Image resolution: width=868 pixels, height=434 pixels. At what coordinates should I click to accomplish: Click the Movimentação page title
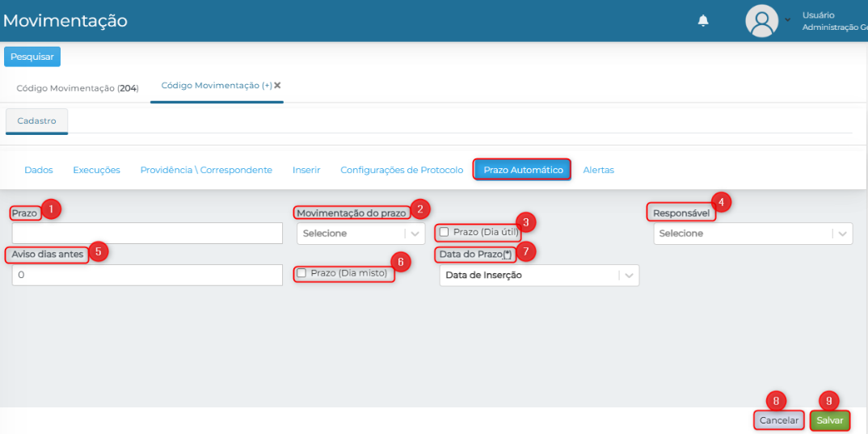pos(65,20)
